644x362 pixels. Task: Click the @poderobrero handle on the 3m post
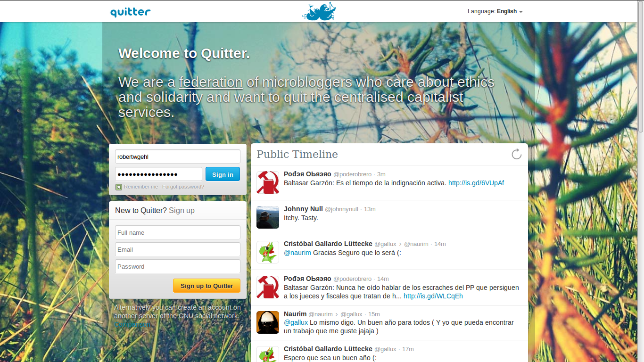tap(353, 174)
